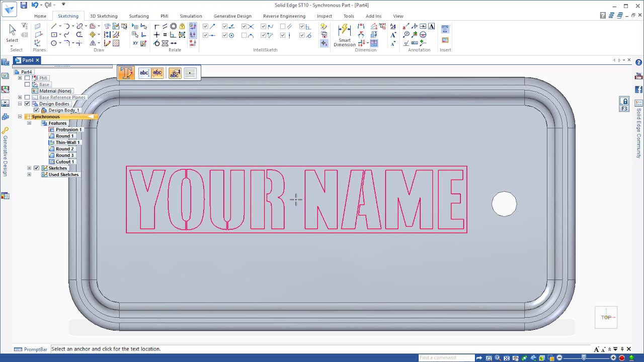Save the document with the floppy icon
Screen dimensions: 644x362
pyautogui.click(x=24, y=5)
